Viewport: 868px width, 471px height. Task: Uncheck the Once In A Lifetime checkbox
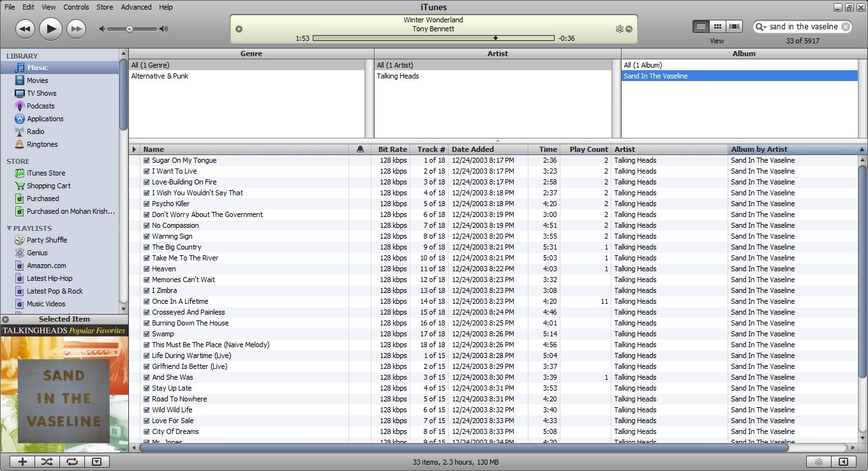coord(147,301)
